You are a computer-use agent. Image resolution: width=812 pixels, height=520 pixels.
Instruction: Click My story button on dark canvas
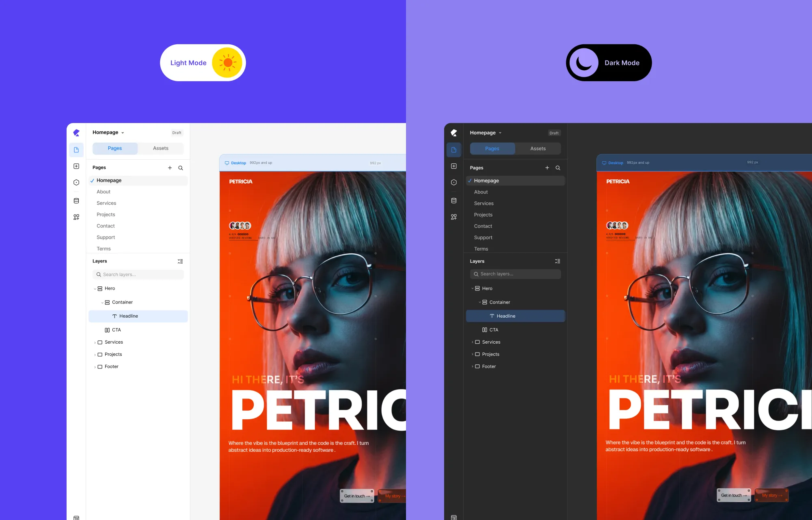pyautogui.click(x=772, y=495)
